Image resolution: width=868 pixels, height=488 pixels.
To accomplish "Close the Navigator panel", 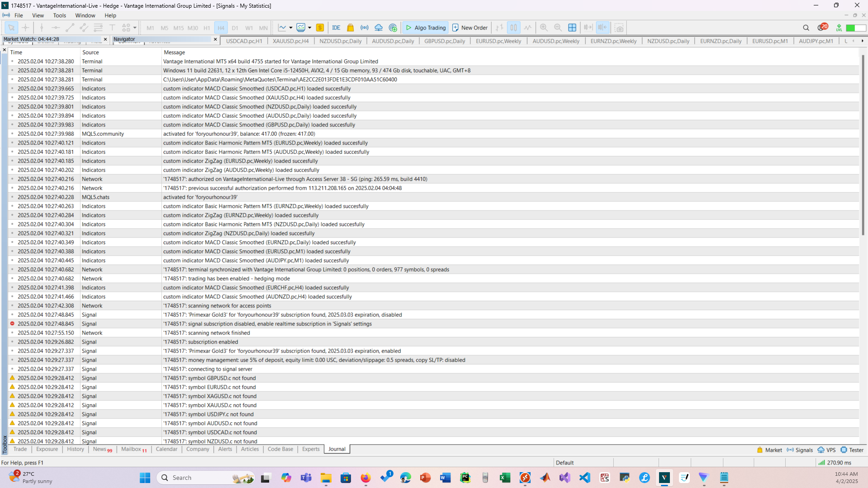I will [x=215, y=39].
